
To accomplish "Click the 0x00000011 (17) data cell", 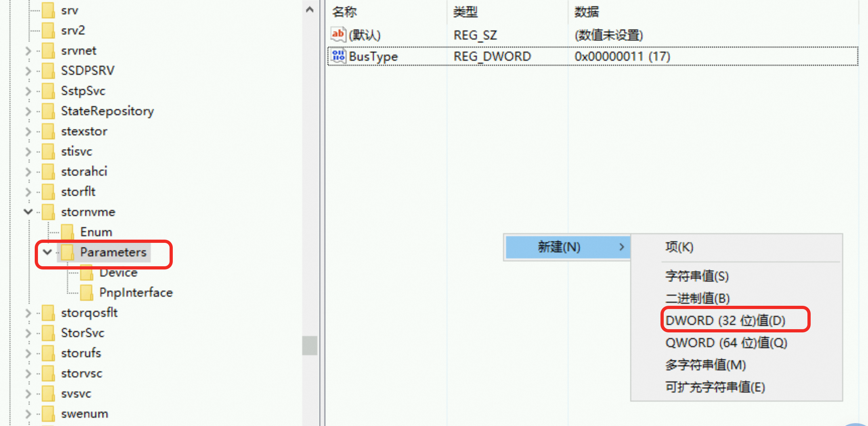I will coord(622,56).
